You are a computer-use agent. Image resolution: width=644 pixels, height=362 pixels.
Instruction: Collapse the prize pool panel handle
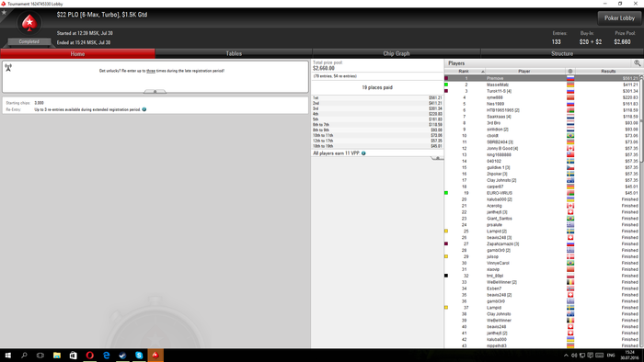(x=437, y=158)
